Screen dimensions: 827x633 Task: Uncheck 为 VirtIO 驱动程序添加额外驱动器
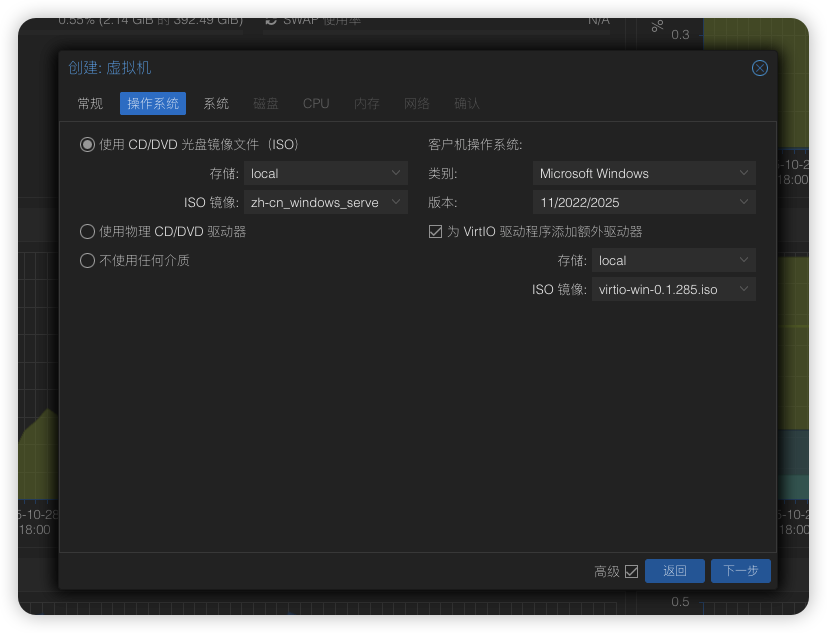(x=435, y=231)
